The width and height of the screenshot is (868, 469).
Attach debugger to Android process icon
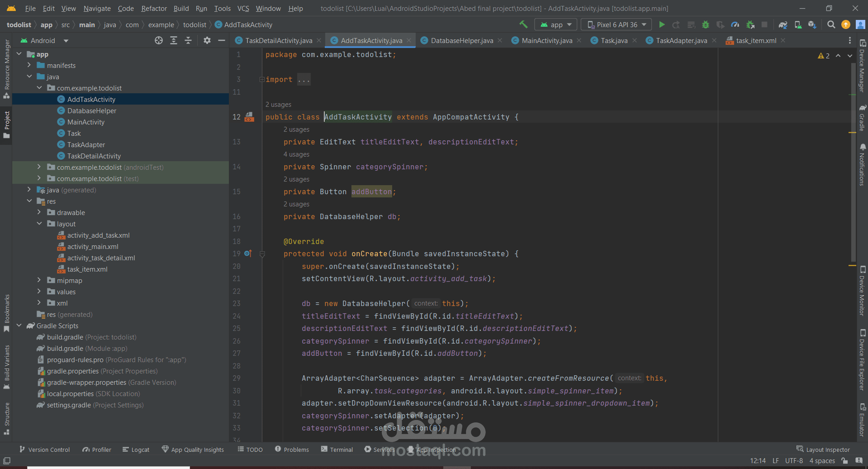(x=750, y=24)
